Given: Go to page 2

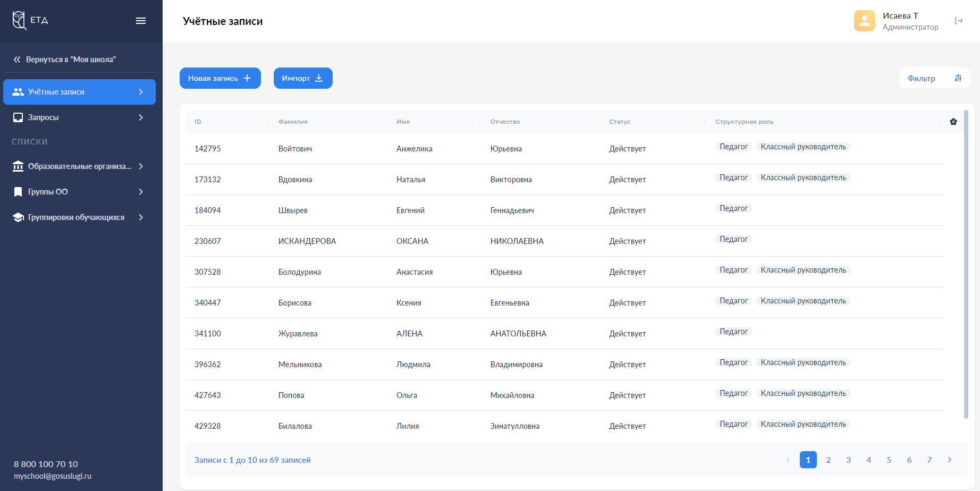Looking at the screenshot, I should point(829,460).
